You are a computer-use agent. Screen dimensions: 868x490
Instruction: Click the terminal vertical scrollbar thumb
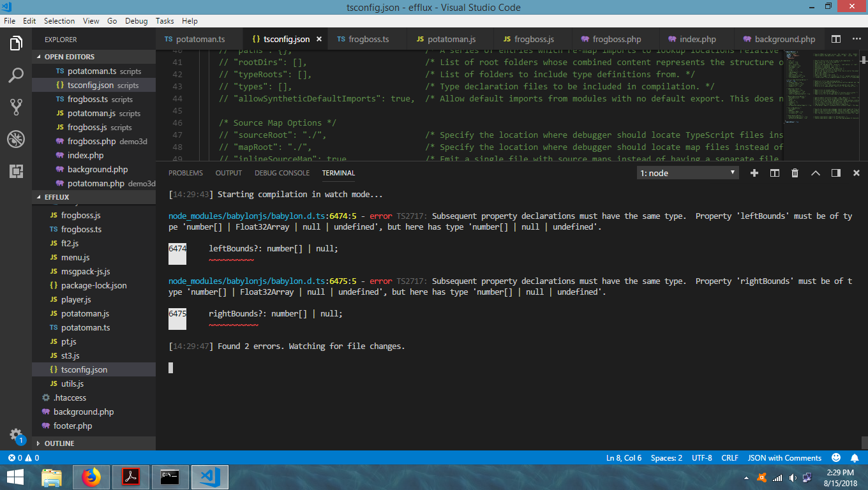tap(864, 443)
